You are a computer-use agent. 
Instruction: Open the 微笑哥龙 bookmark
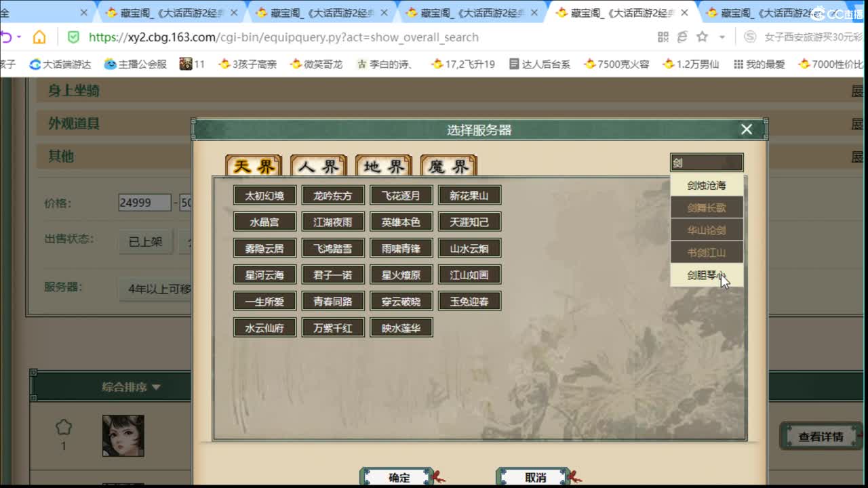click(316, 64)
